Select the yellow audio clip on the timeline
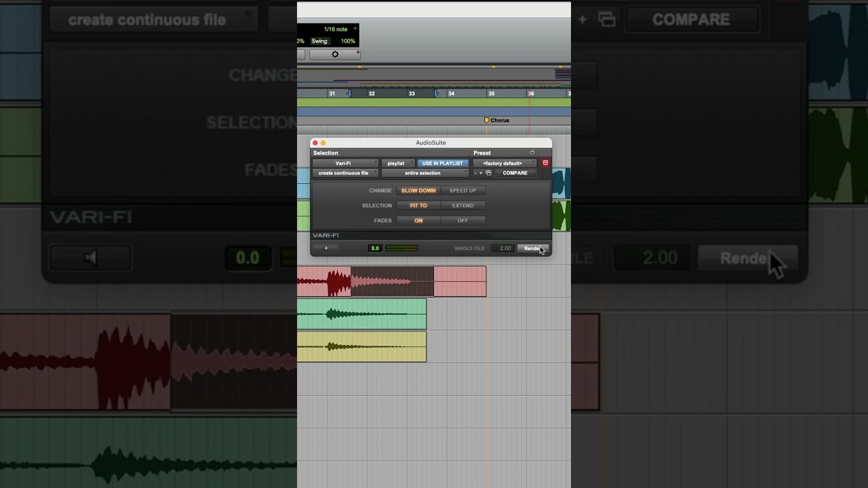The height and width of the screenshot is (488, 868). tap(361, 346)
